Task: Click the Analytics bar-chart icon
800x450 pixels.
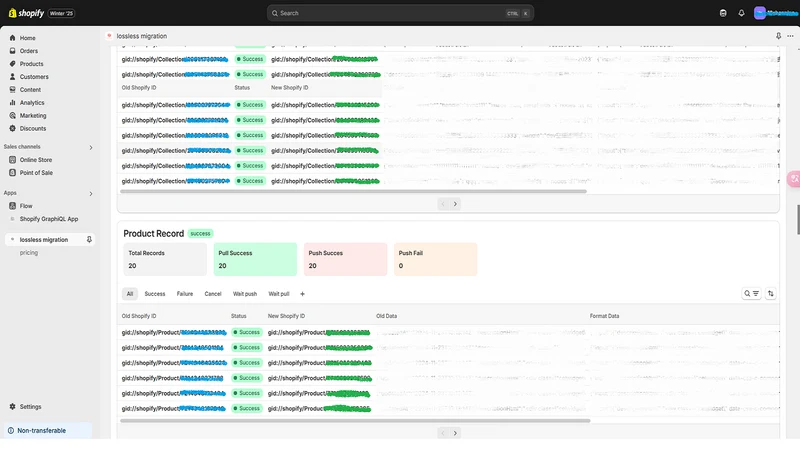Action: [x=12, y=103]
